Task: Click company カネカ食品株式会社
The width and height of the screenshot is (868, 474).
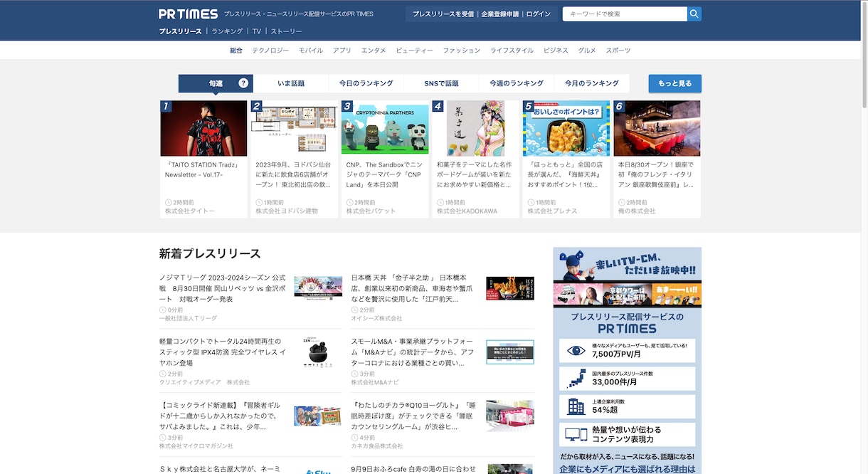Action: [x=377, y=446]
